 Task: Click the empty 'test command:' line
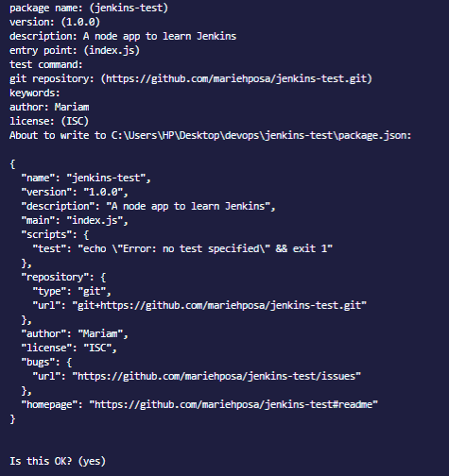[x=46, y=64]
